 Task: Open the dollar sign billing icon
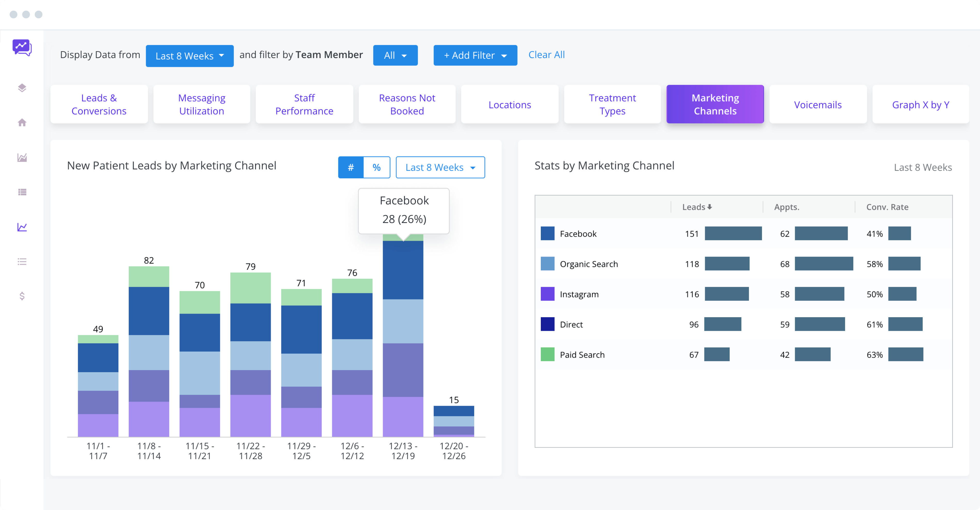(22, 296)
